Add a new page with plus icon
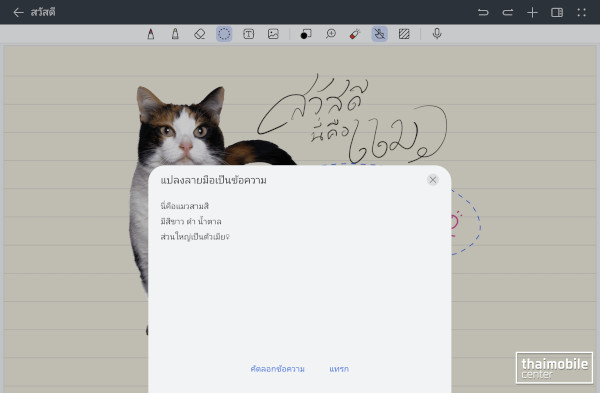Image resolution: width=600 pixels, height=393 pixels. [532, 13]
